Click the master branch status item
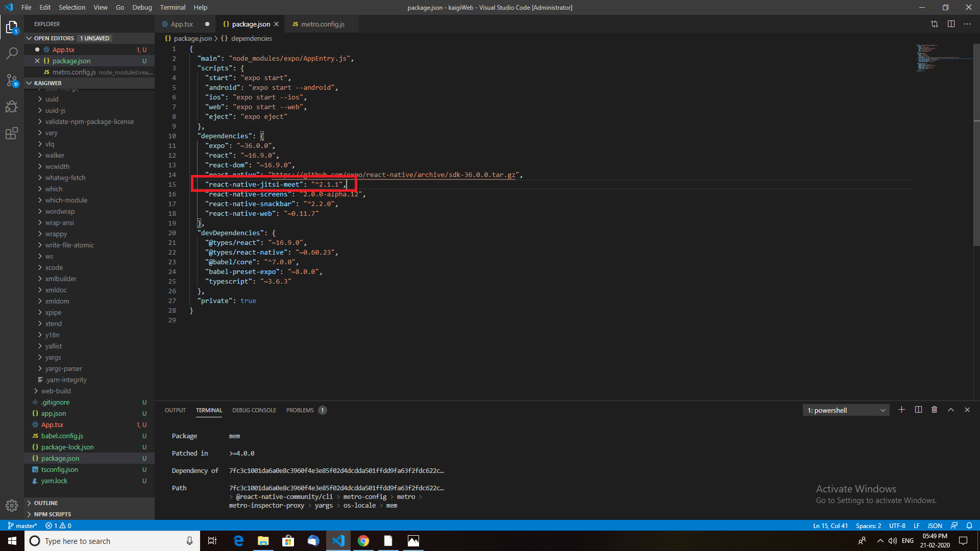 click(22, 525)
